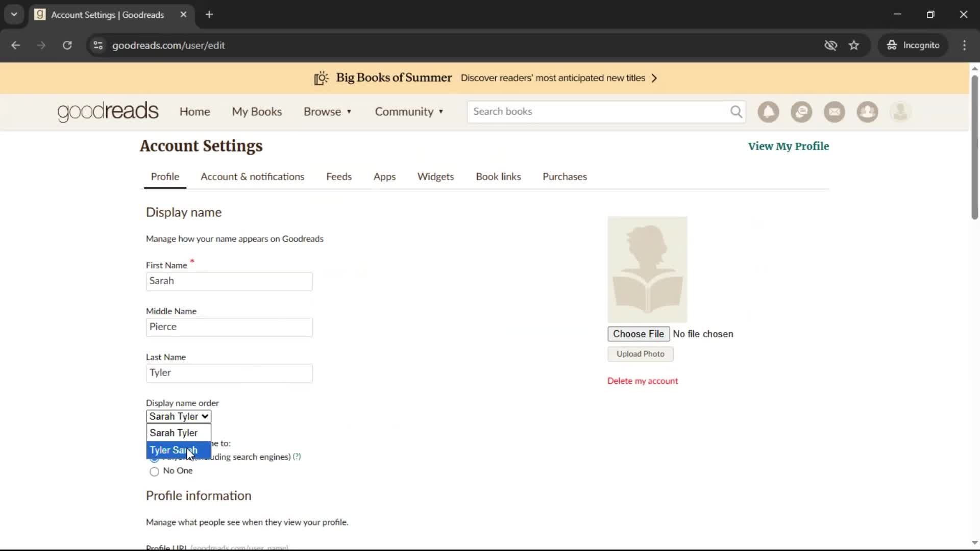Click the Middle Name field
980x551 pixels.
(x=229, y=328)
